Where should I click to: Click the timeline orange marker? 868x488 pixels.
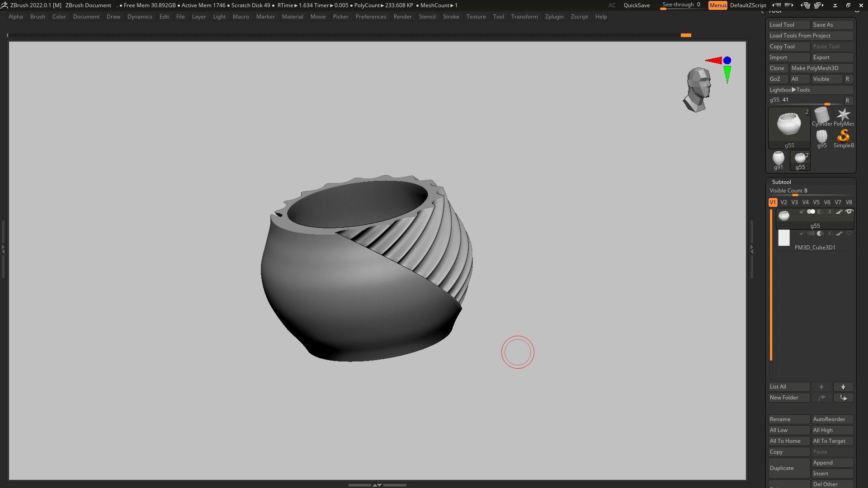[686, 35]
